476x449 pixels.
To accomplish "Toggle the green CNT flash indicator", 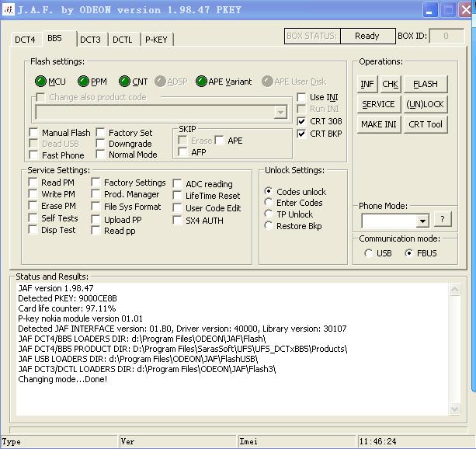I will click(x=124, y=82).
